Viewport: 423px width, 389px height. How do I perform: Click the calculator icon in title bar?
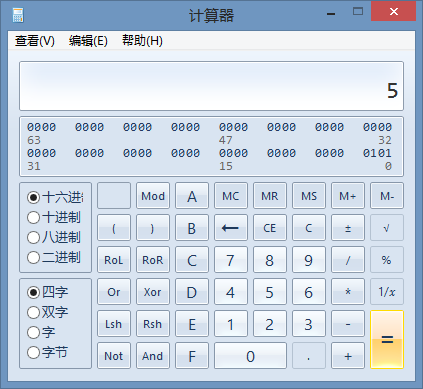point(18,15)
